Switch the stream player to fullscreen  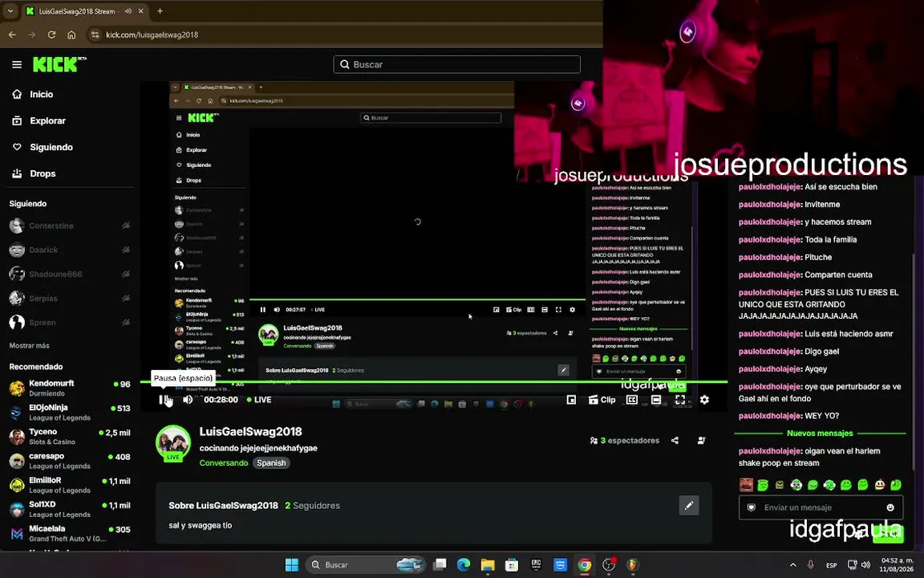coord(680,400)
